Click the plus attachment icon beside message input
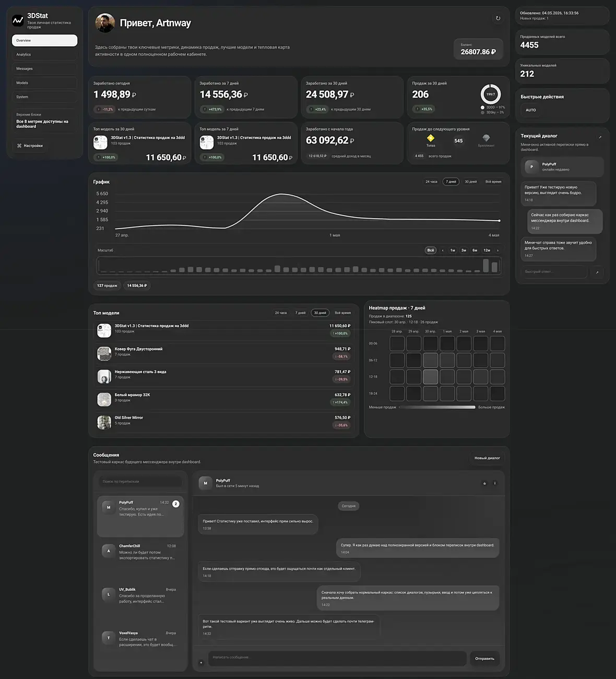Screen dimensions: 616x679 pos(201,662)
